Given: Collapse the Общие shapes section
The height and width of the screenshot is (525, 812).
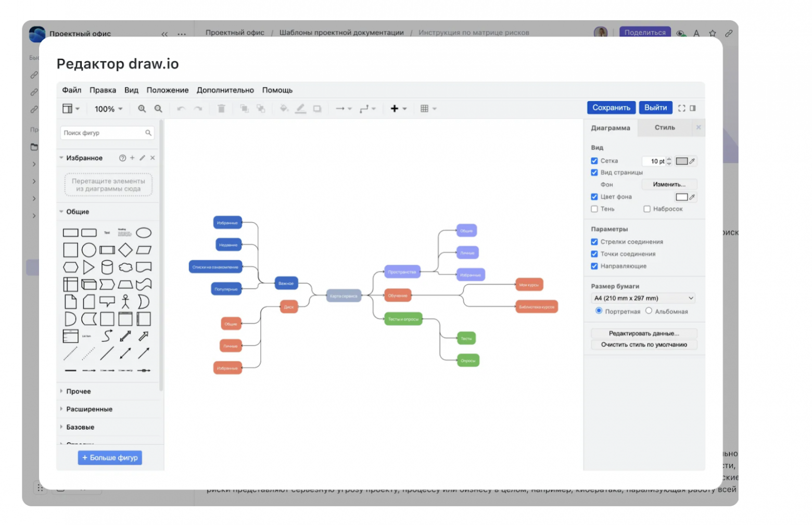Looking at the screenshot, I should 77,212.
